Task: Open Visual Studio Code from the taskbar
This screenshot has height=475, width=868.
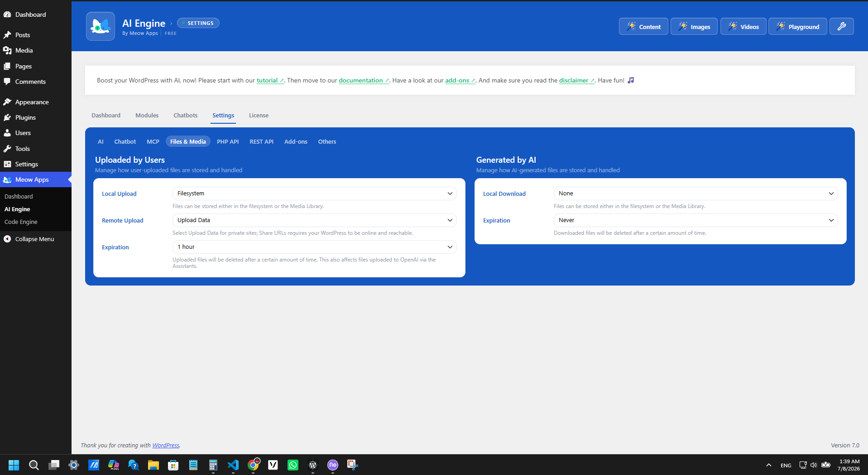Action: [233, 465]
